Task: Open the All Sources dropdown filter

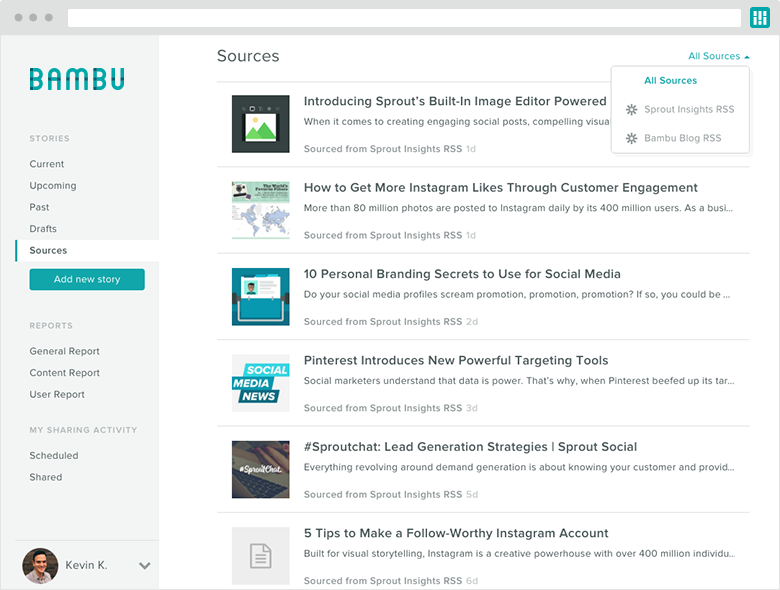Action: click(x=718, y=56)
